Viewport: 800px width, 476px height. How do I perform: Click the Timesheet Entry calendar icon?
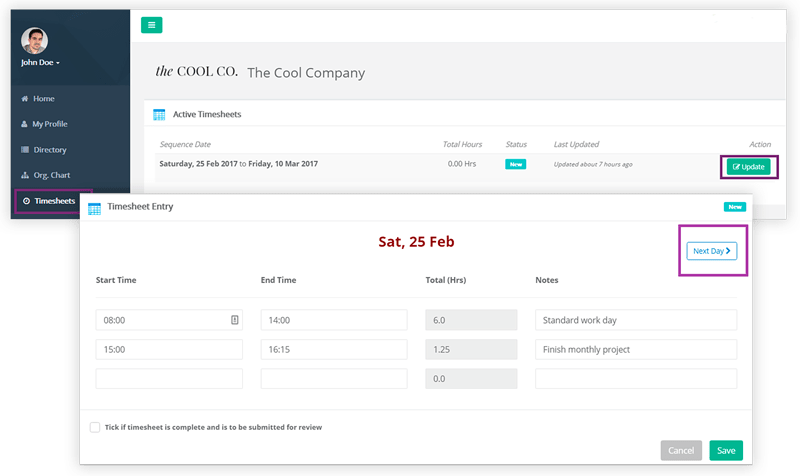click(x=94, y=208)
